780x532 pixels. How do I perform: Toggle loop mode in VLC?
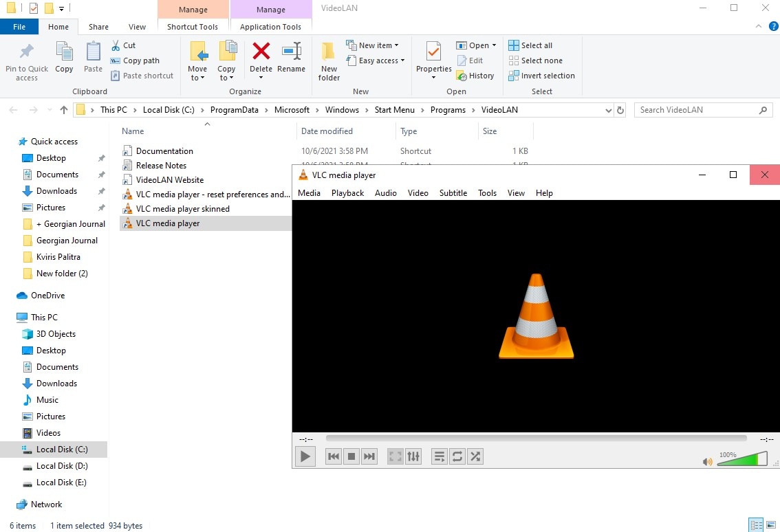tap(457, 456)
